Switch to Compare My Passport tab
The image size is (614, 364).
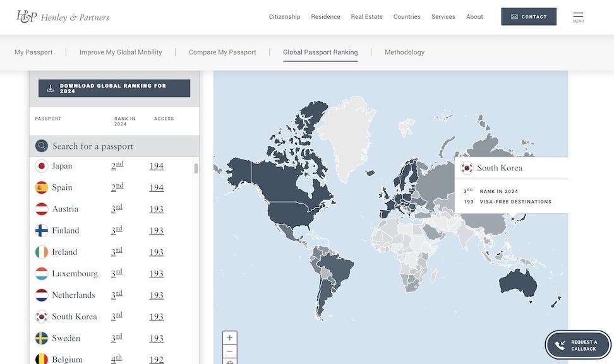click(222, 52)
